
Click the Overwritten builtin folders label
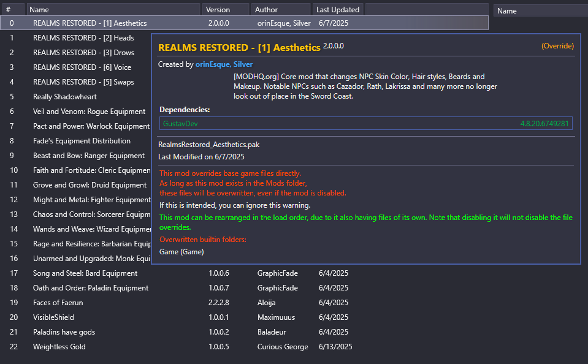(203, 239)
